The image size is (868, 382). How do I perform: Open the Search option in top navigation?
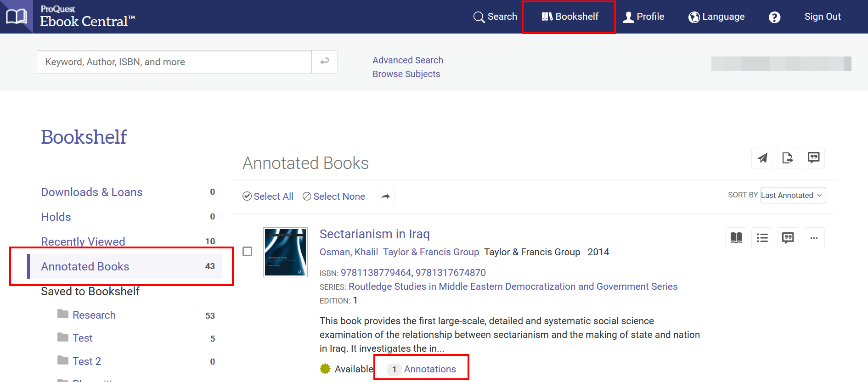click(495, 17)
